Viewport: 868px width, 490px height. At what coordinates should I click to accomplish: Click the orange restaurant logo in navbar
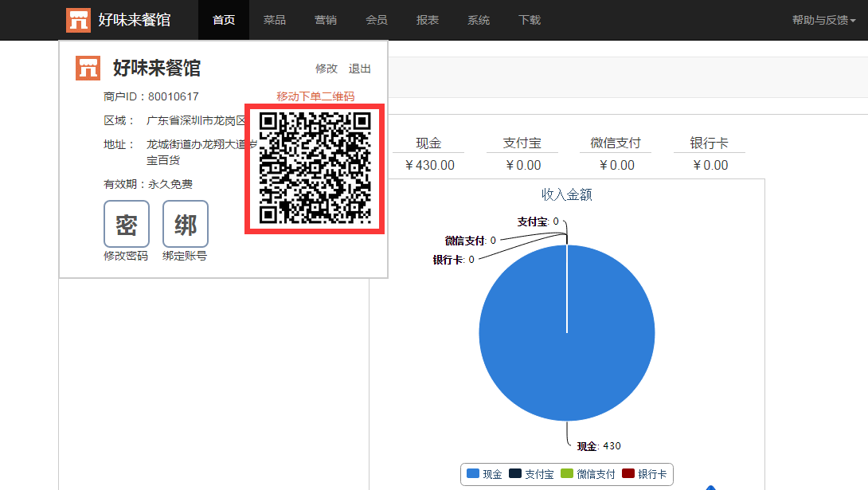click(x=78, y=20)
